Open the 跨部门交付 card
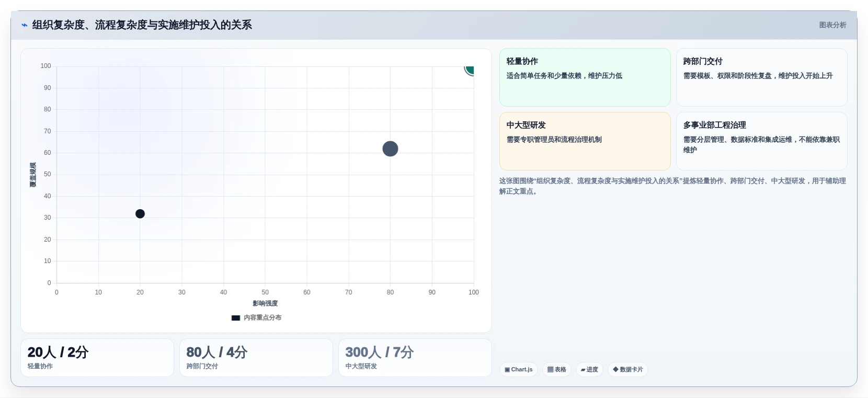The width and height of the screenshot is (868, 398). (762, 77)
